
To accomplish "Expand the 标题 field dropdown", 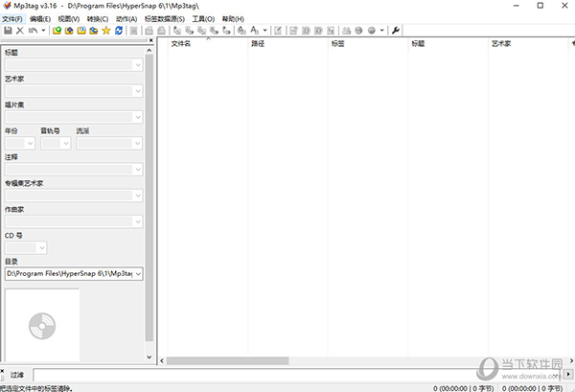I will [138, 65].
